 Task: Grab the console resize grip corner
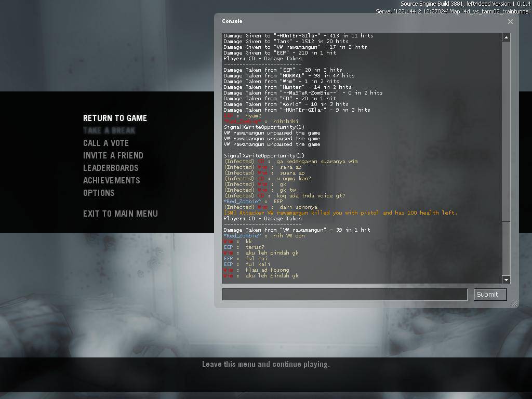(x=514, y=303)
